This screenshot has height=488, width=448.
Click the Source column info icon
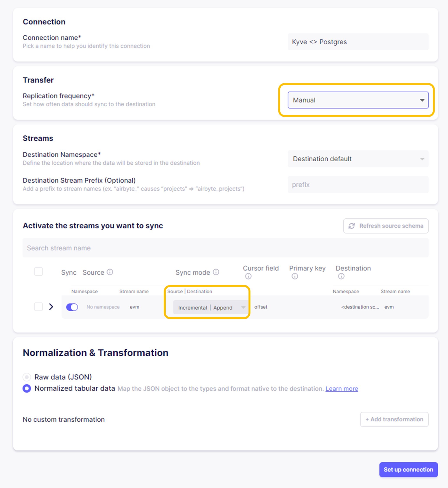click(x=110, y=272)
